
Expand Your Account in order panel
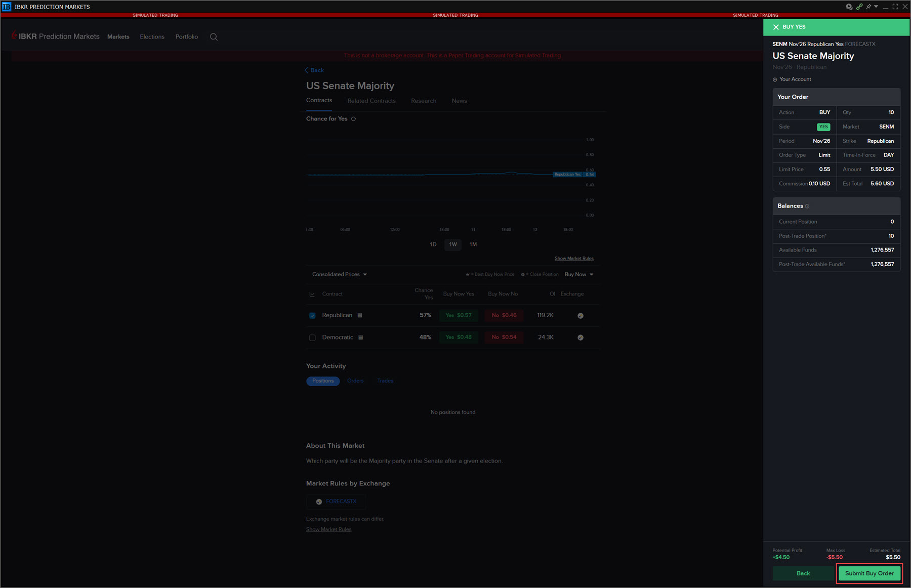pyautogui.click(x=792, y=79)
